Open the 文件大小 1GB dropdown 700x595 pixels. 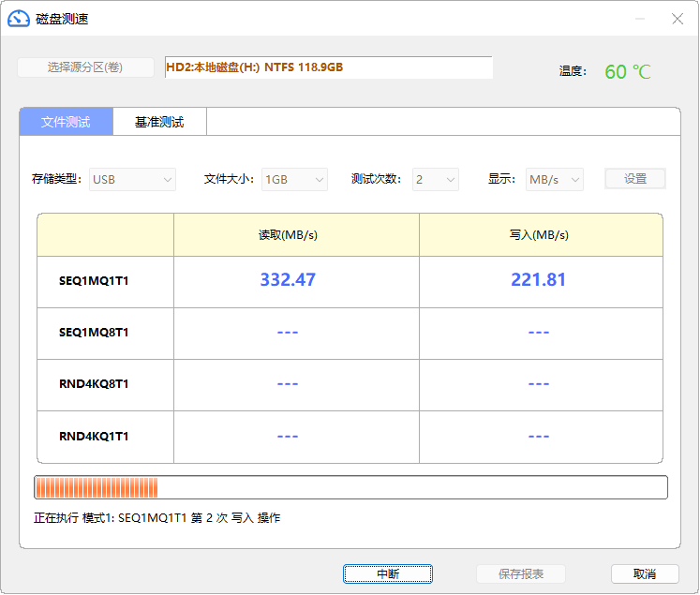coord(294,180)
